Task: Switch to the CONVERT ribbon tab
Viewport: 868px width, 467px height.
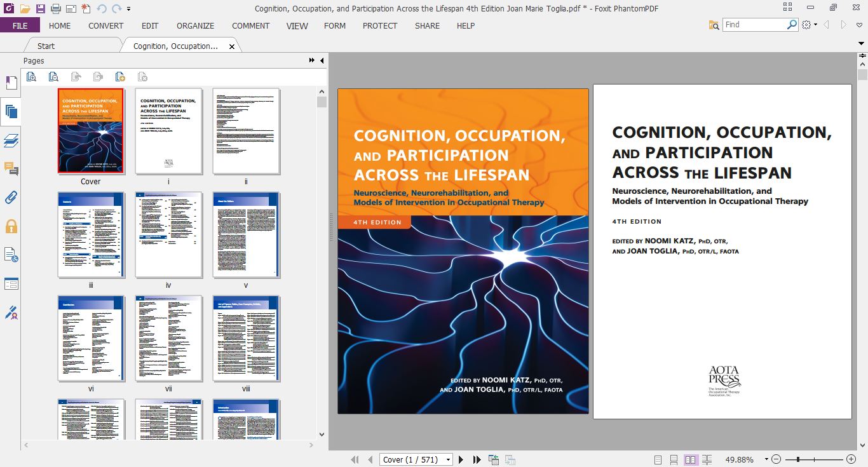Action: (106, 25)
